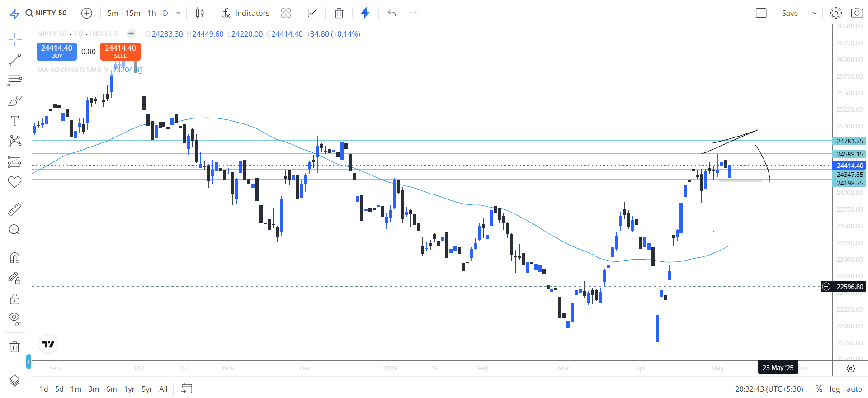Open the indicator templates grid icon
Screen dimensions: 868x398
pyautogui.click(x=286, y=13)
